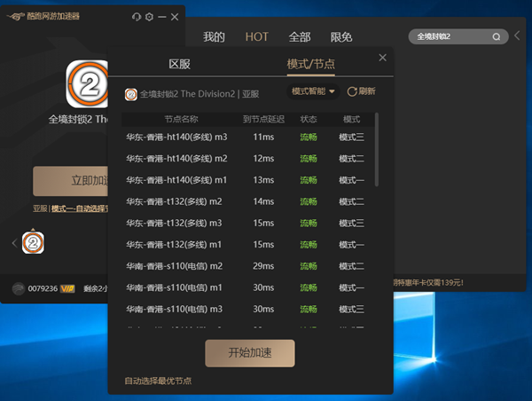Click the 节点名称 column header
This screenshot has height=401, width=532.
181,119
